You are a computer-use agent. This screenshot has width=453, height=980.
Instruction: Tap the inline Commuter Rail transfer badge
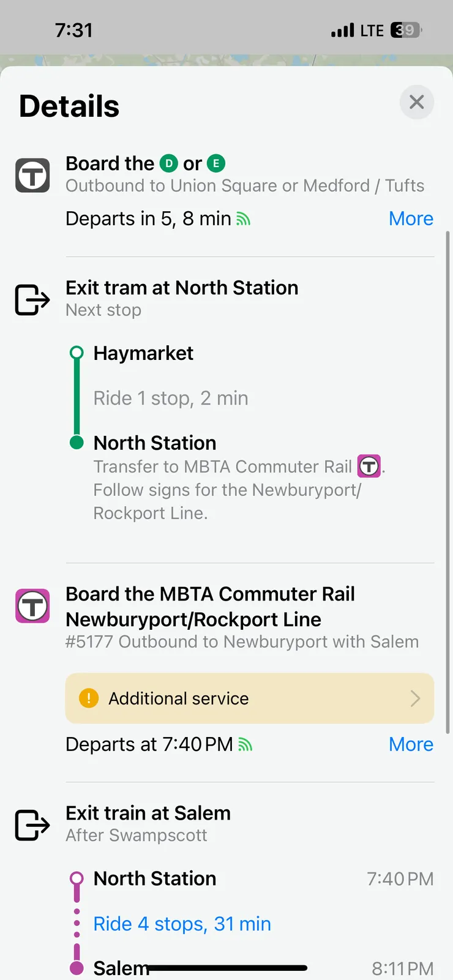click(x=369, y=466)
